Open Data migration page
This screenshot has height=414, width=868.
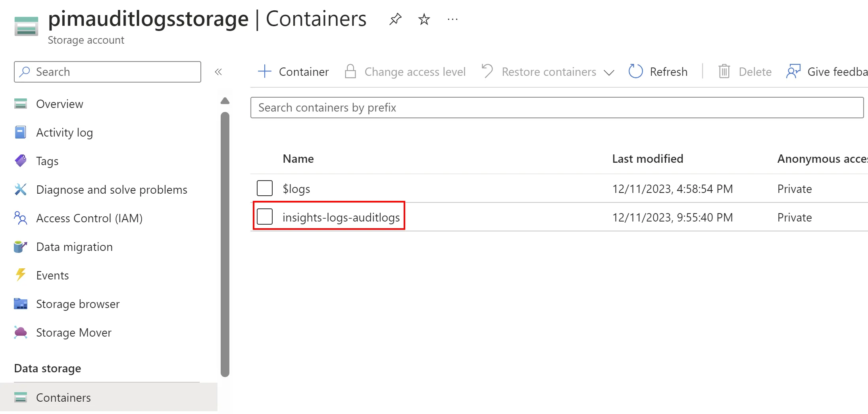click(x=74, y=247)
